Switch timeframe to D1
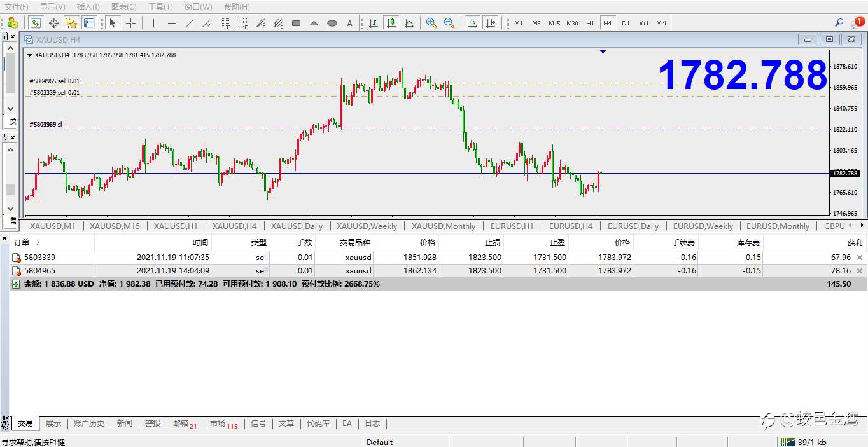 pos(626,23)
